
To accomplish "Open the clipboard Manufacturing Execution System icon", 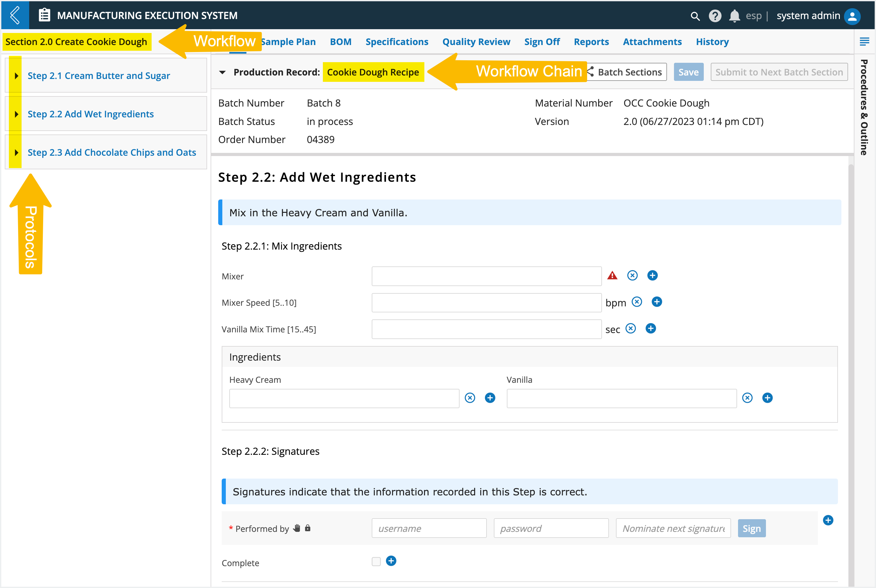I will [44, 15].
